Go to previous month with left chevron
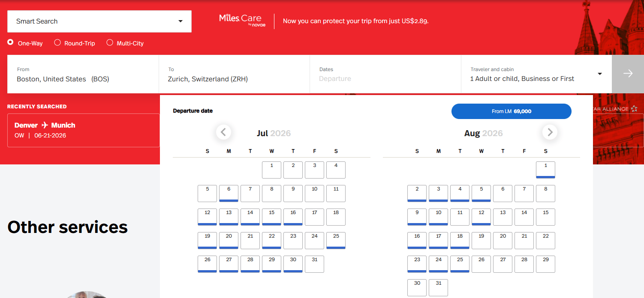 (x=223, y=132)
